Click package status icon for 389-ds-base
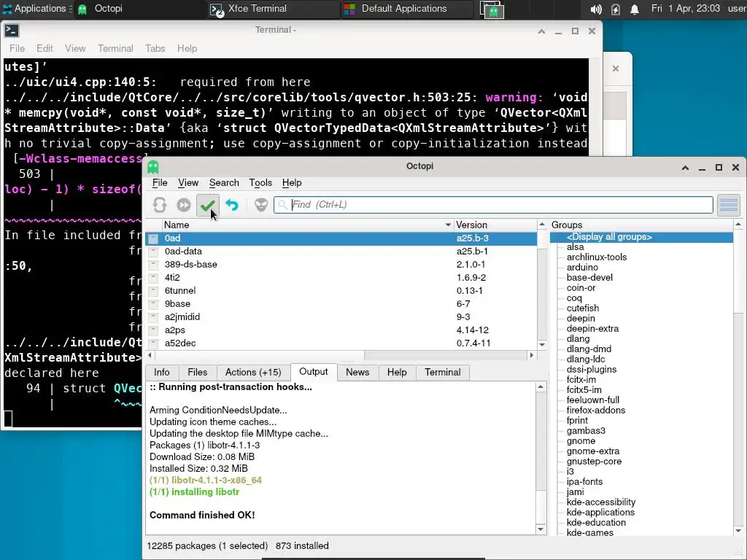 point(153,264)
